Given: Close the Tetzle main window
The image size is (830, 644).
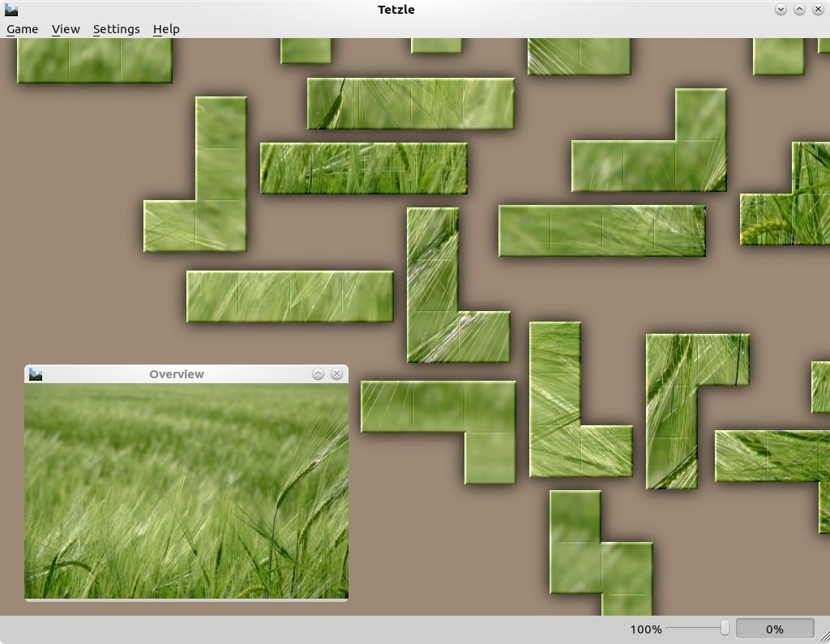Looking at the screenshot, I should point(818,10).
